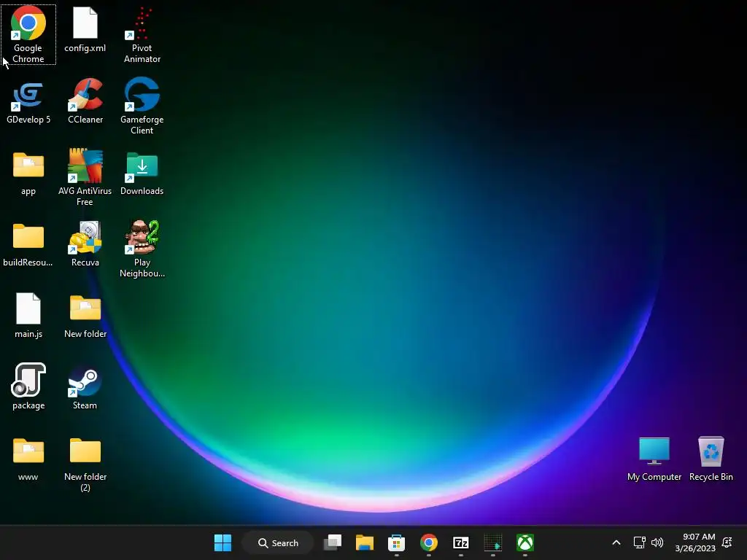Show hidden system tray icons
747x560 pixels.
pyautogui.click(x=616, y=542)
